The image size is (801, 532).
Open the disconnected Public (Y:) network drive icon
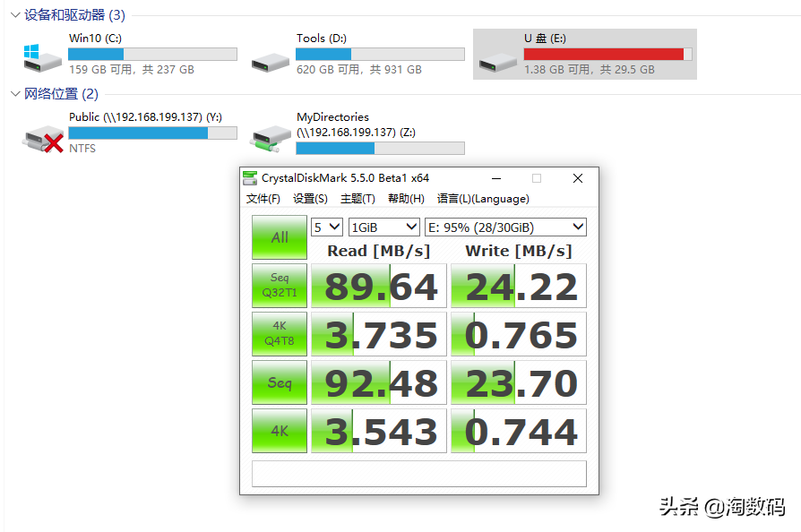43,140
